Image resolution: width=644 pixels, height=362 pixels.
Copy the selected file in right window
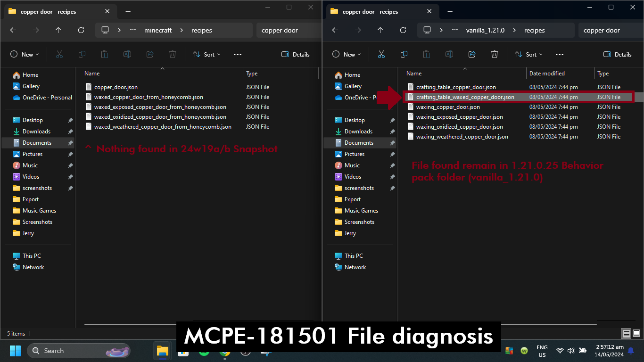coord(404,54)
